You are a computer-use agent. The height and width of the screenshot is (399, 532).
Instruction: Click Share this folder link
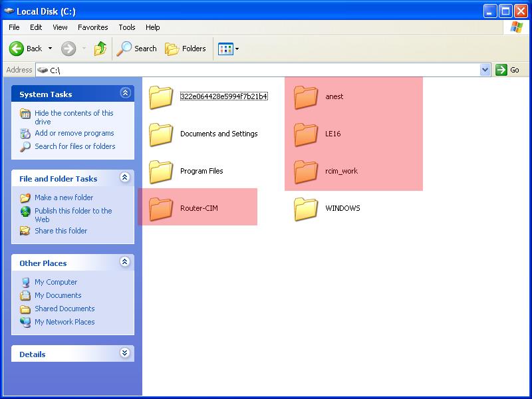point(61,231)
